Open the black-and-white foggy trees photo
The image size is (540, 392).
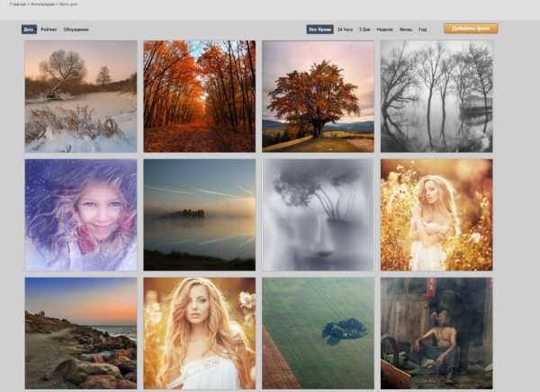[x=436, y=96]
